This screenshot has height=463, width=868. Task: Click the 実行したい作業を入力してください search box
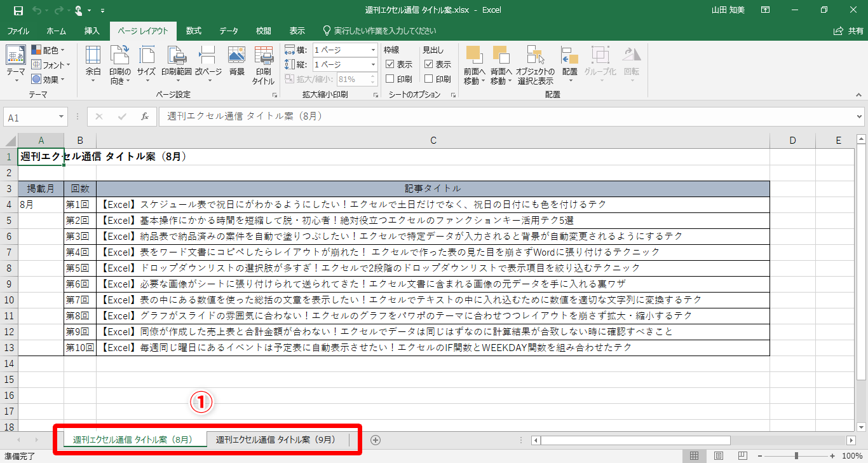[x=379, y=31]
